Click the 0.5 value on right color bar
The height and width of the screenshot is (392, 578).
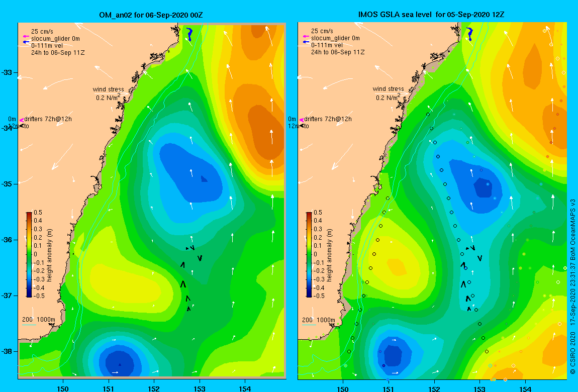point(318,213)
